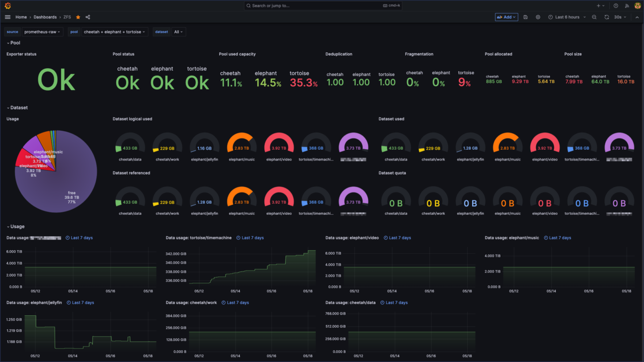The height and width of the screenshot is (362, 644).
Task: Click the Fragmentation panel title
Action: pyautogui.click(x=419, y=54)
